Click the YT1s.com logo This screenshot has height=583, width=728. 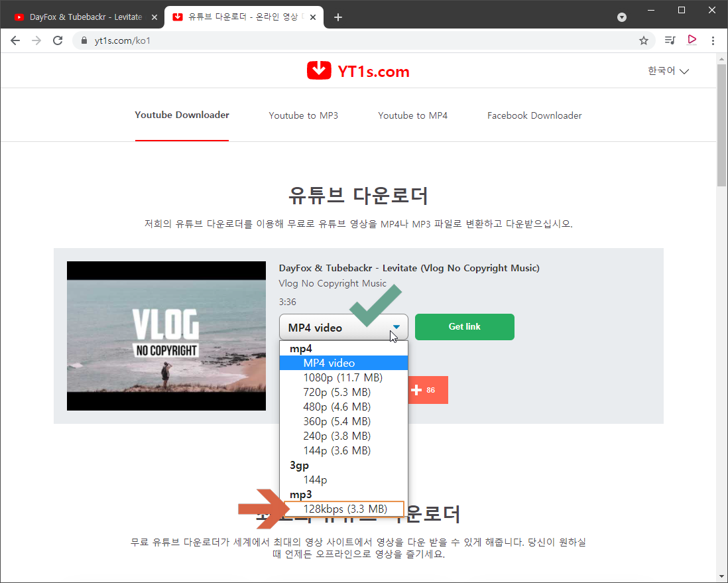point(358,71)
